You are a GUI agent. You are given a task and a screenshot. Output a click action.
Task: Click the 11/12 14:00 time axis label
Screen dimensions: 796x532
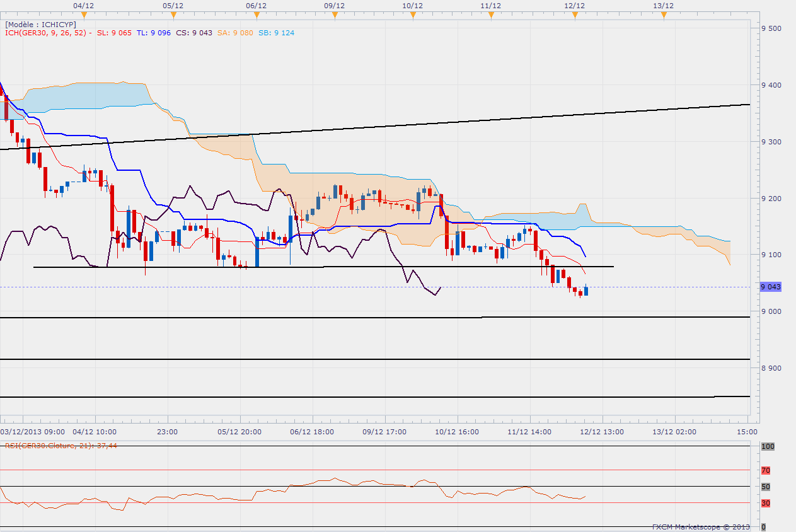click(x=529, y=432)
